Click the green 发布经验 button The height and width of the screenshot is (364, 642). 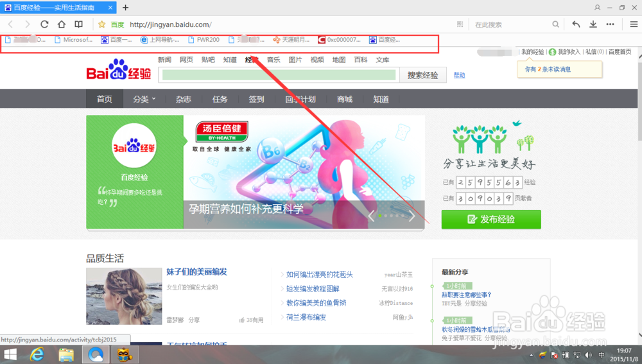click(x=491, y=220)
